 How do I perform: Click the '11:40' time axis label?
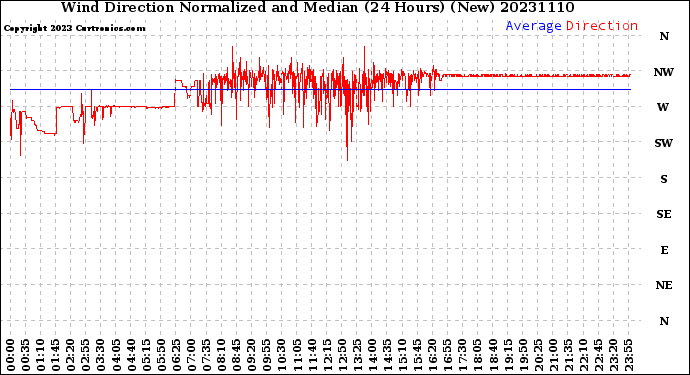click(312, 355)
